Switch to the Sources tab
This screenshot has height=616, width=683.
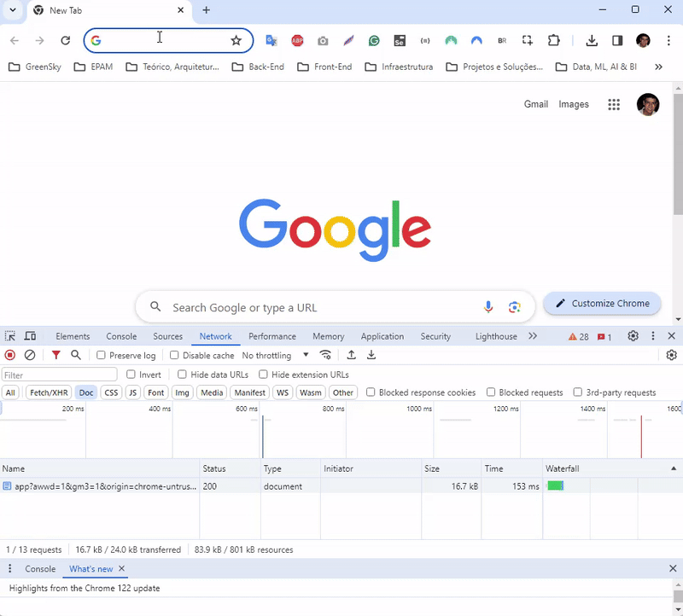167,336
